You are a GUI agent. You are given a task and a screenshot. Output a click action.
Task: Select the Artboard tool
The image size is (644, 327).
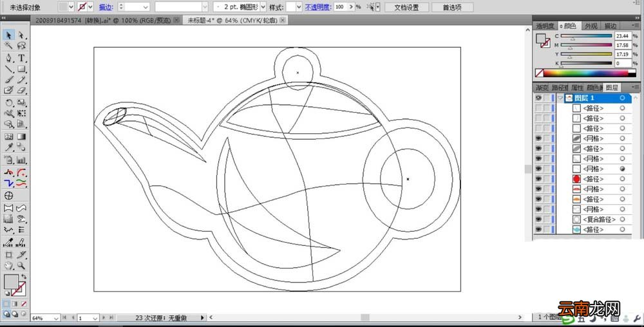point(8,254)
